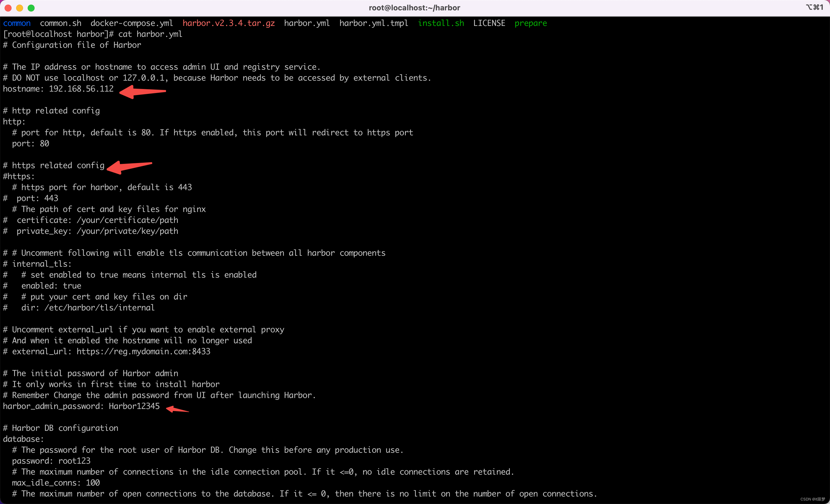Screen dimensions: 830x504
Task: Click the red arrow pointing at hostname
Action: 142,92
